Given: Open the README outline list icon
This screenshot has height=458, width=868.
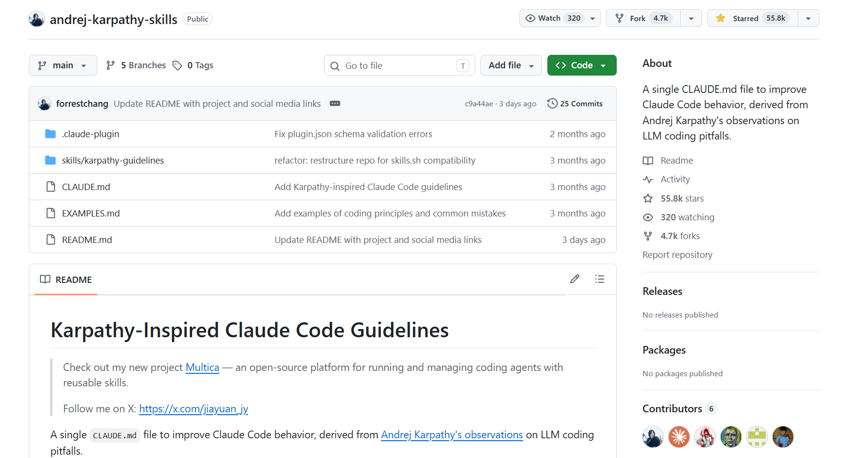Looking at the screenshot, I should (599, 279).
